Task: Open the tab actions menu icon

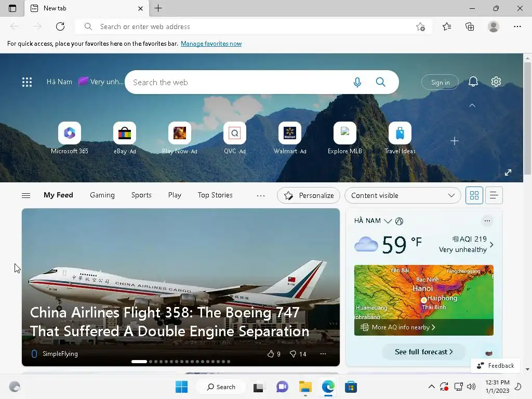Action: (12, 8)
